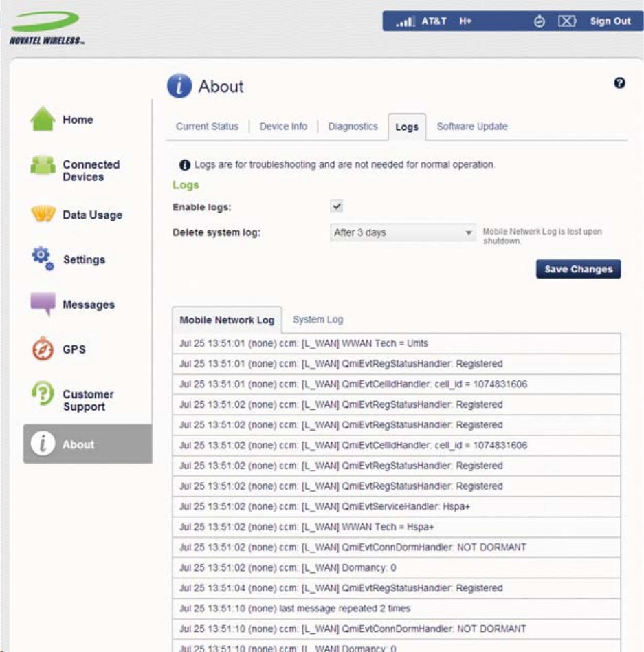644x652 pixels.
Task: Click the GPS compass icon
Action: [43, 349]
